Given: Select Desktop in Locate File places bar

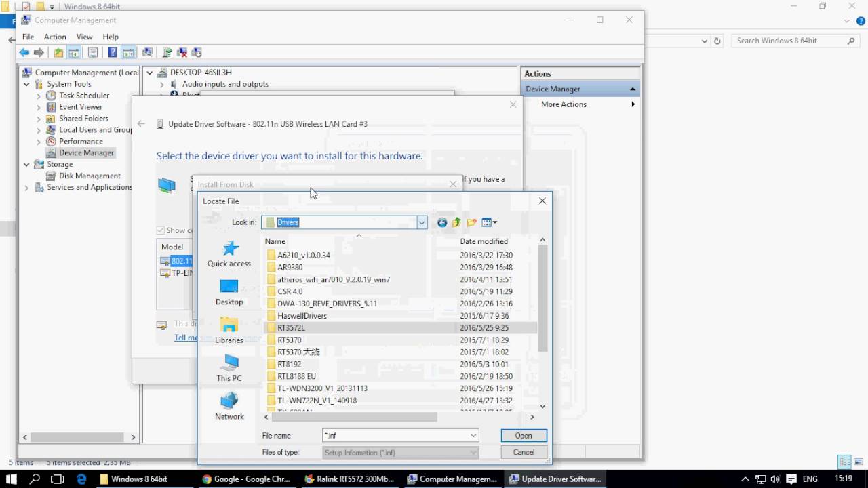Looking at the screenshot, I should coord(229,292).
